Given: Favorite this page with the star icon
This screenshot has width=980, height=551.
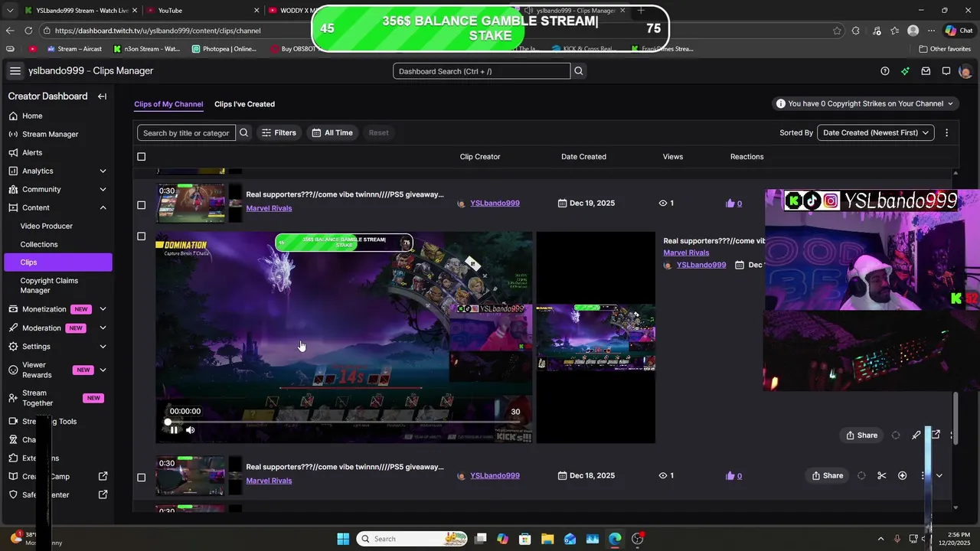Looking at the screenshot, I should (837, 31).
